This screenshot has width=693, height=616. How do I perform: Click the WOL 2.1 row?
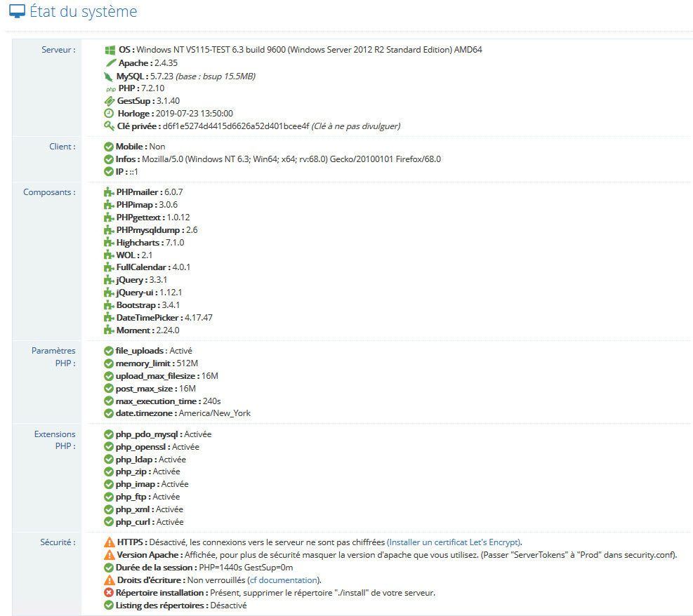click(x=128, y=255)
